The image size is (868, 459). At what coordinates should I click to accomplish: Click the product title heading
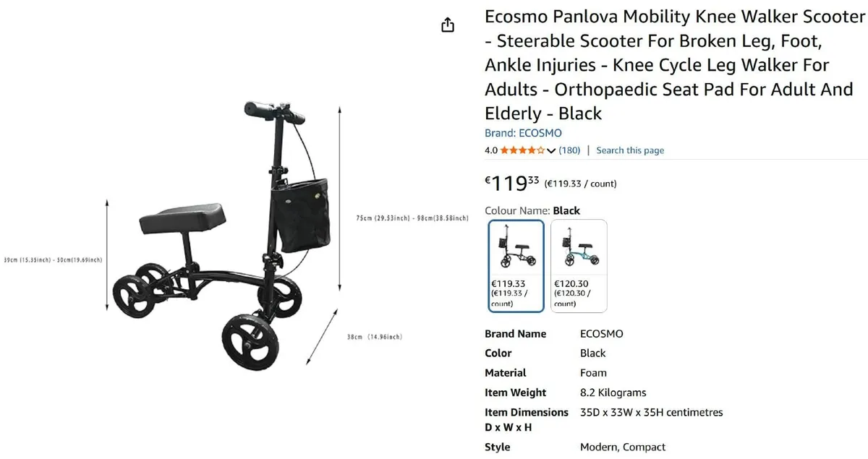click(673, 65)
